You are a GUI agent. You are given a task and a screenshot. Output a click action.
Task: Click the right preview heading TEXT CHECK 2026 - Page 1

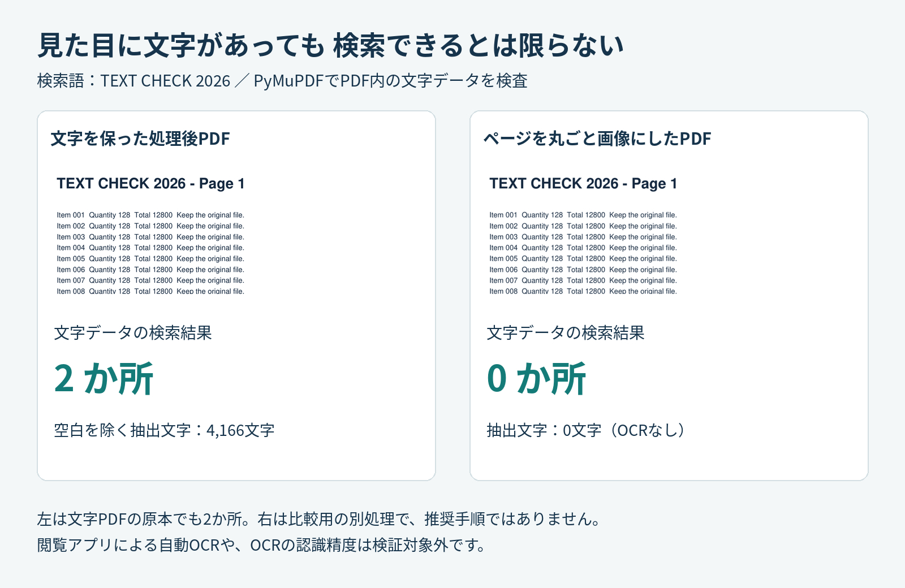pos(583,184)
